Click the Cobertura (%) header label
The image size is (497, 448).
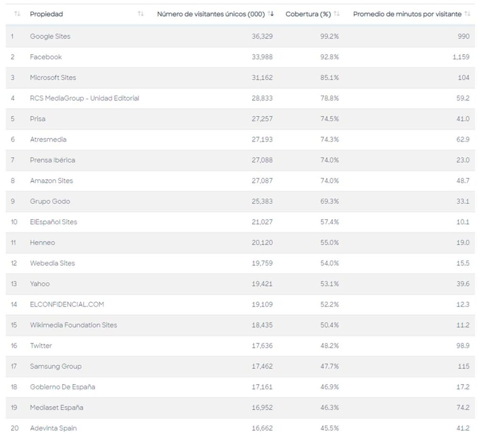click(x=308, y=14)
